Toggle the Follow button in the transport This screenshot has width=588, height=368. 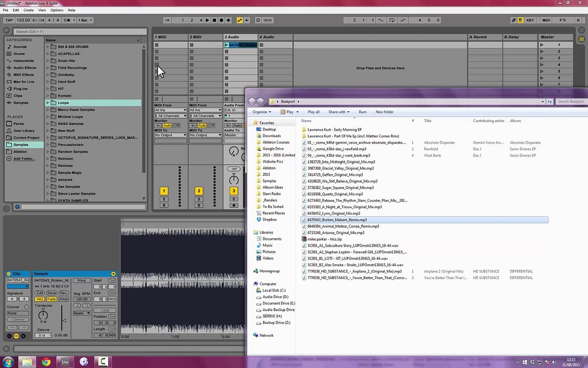167,20
